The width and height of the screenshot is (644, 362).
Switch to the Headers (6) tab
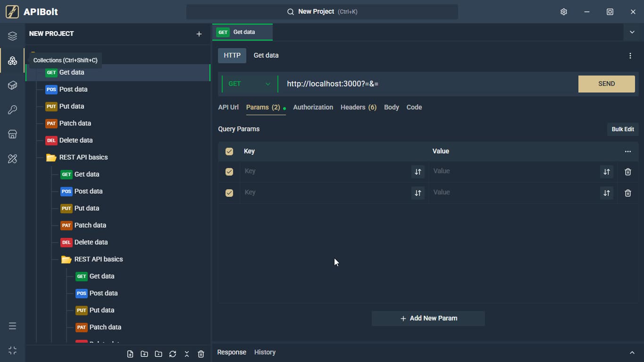tap(359, 107)
